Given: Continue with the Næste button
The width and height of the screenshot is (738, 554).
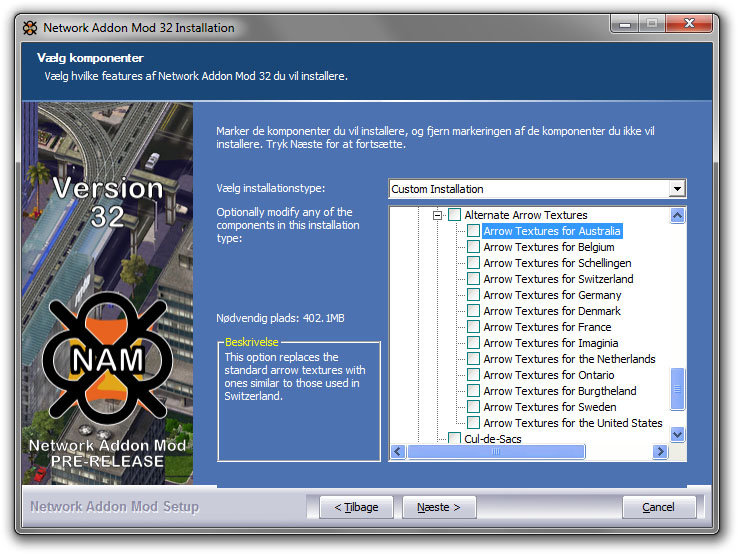Looking at the screenshot, I should click(x=439, y=507).
